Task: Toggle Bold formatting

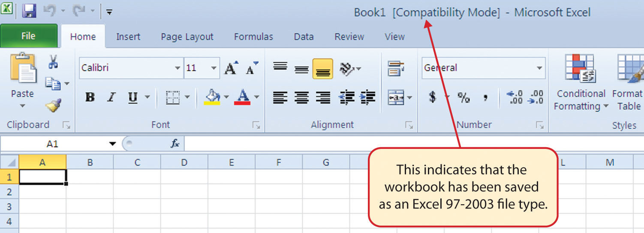Action: click(x=90, y=97)
